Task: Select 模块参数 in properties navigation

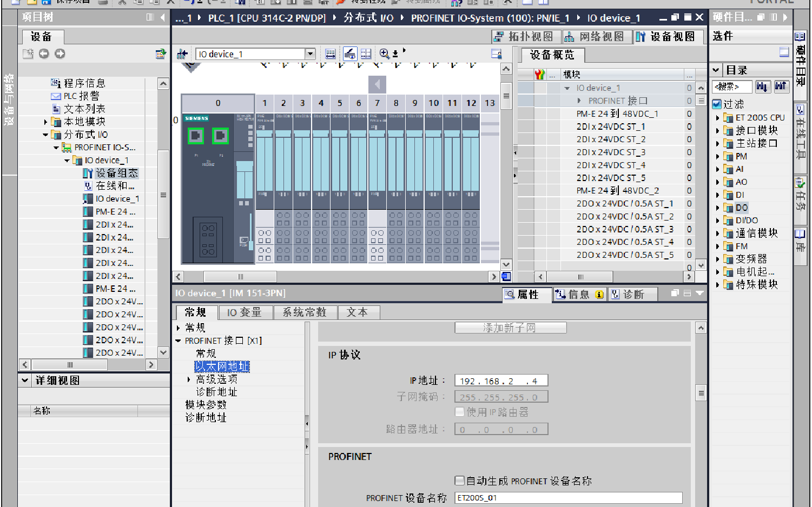Action: tap(206, 405)
